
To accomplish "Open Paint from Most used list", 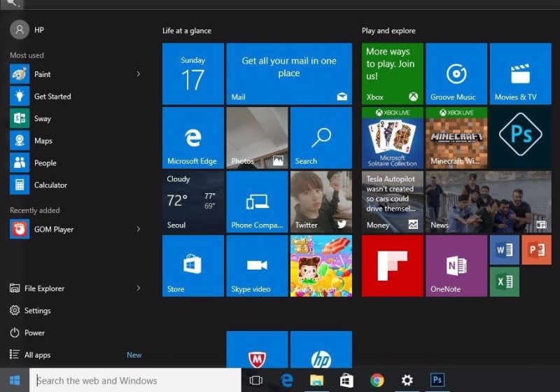I will point(76,74).
